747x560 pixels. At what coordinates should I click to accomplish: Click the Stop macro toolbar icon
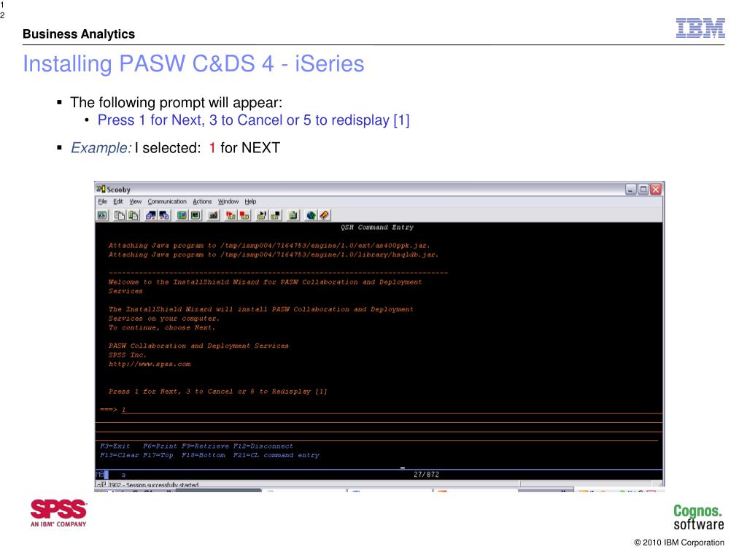pyautogui.click(x=244, y=215)
